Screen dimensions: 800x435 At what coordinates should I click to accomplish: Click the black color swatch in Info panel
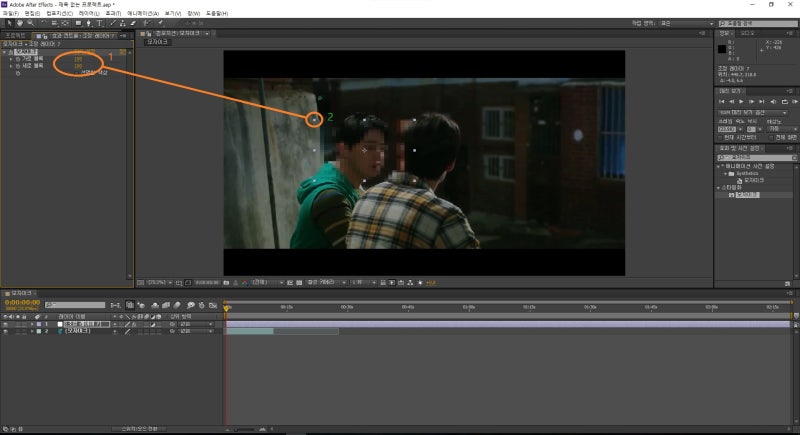[x=721, y=49]
